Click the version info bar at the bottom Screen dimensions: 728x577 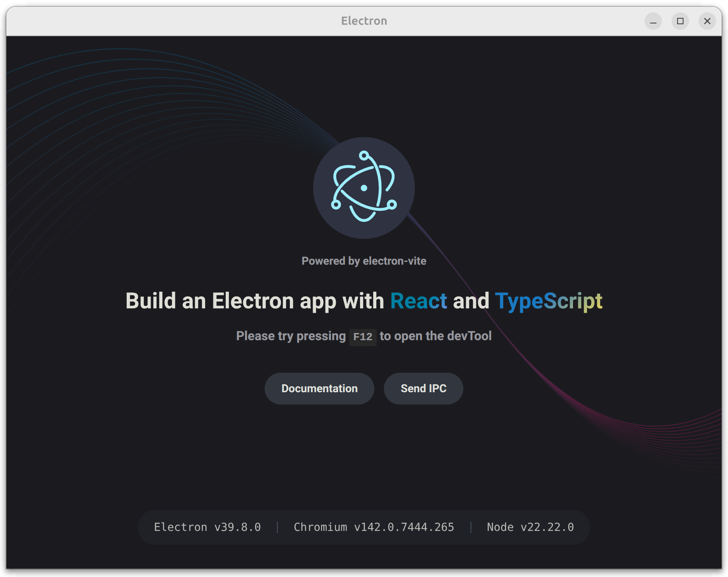(x=364, y=527)
